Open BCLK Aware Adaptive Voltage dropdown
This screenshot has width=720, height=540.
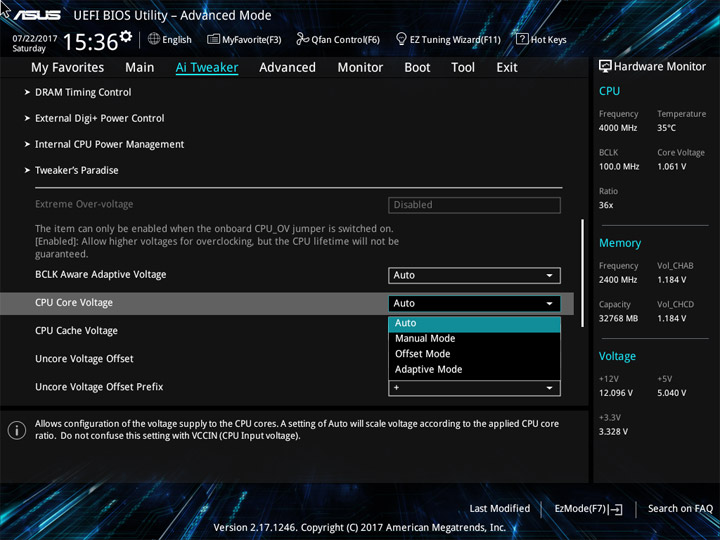click(474, 276)
